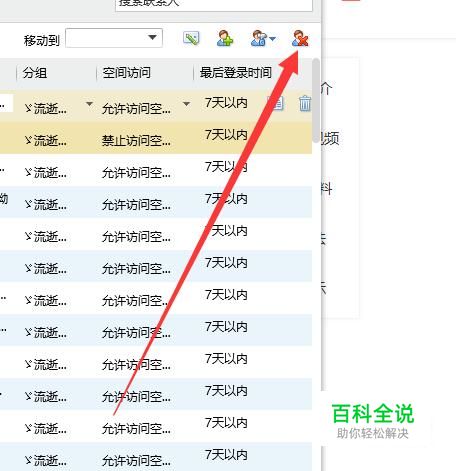Select 7天以内 in the 禁止访问 row
The height and width of the screenshot is (471, 456).
pos(226,135)
